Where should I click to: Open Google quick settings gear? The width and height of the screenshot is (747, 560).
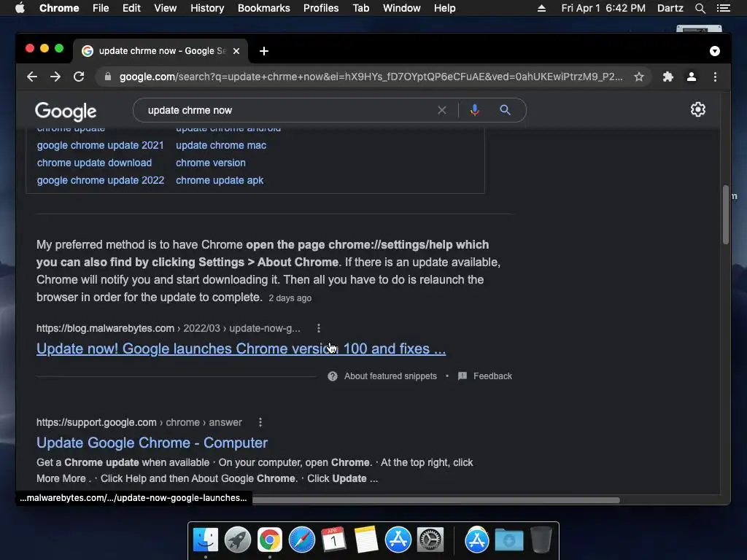(x=698, y=109)
